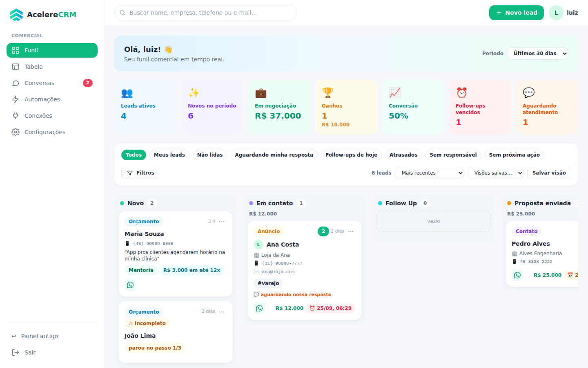The image size is (588, 368).
Task: Click WhatsApp icon on Pedro Alves card
Action: tap(517, 275)
